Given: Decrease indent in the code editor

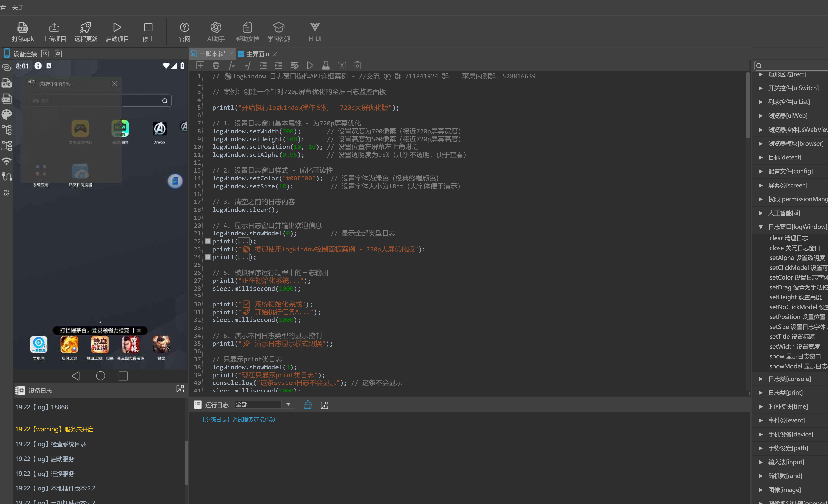Looking at the screenshot, I should click(x=263, y=66).
